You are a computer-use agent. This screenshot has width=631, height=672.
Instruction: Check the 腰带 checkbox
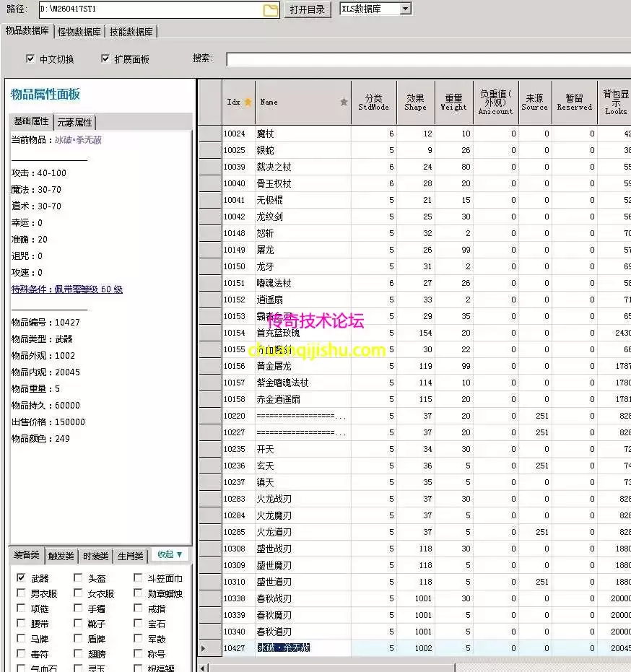click(x=20, y=623)
